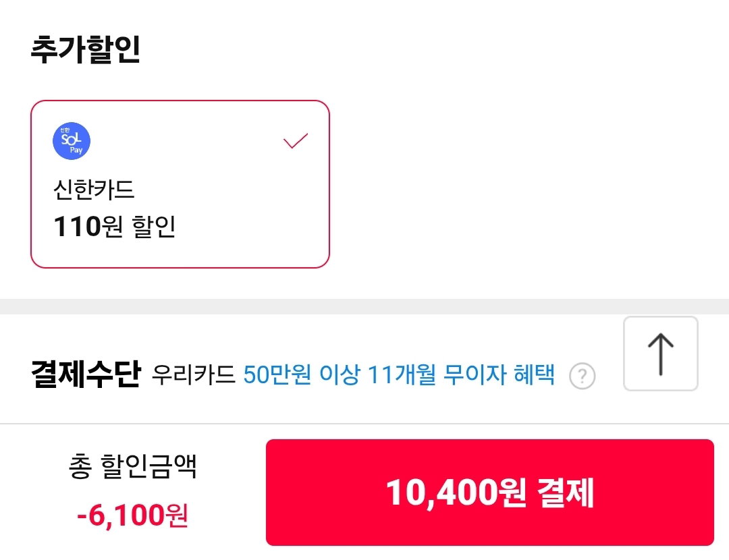Click the 결제수단 section heading

coord(86,374)
